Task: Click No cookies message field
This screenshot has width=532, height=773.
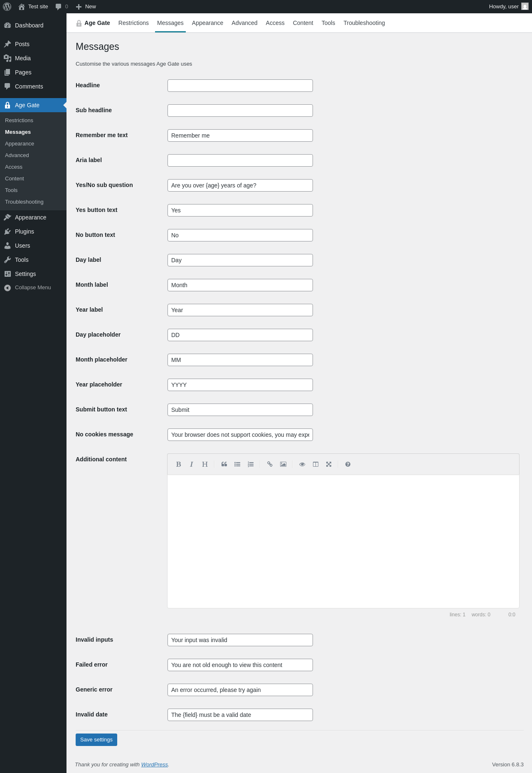Action: coord(240,435)
